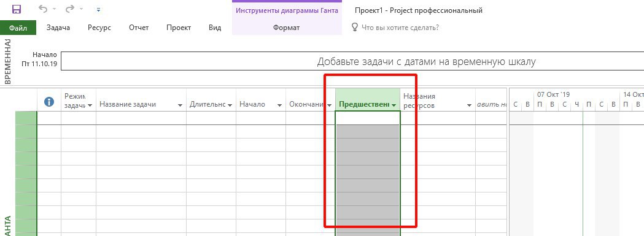Open the Названия ресурсов column filter arrow
The width and height of the screenshot is (644, 236).
469,105
